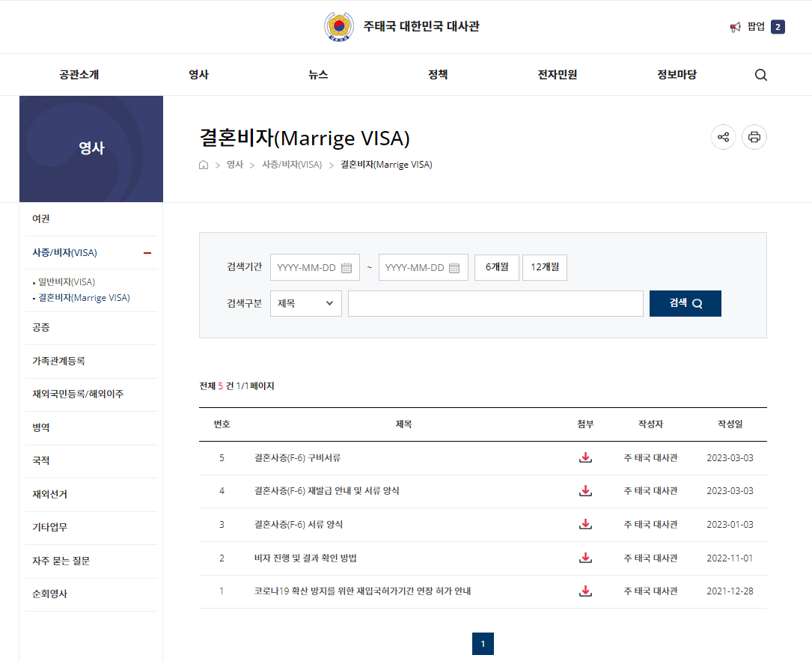Open the 정책 menu

click(x=438, y=75)
